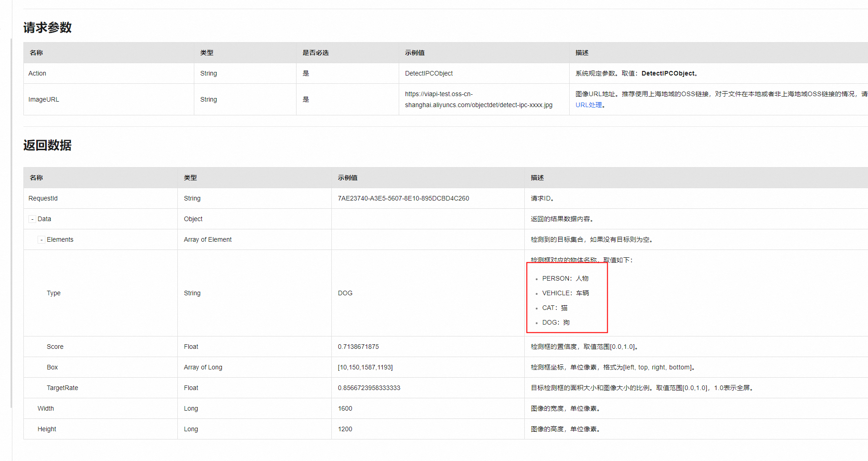Screen dimensions: 868x461
Task: Click the Height row name
Action: [x=47, y=429]
